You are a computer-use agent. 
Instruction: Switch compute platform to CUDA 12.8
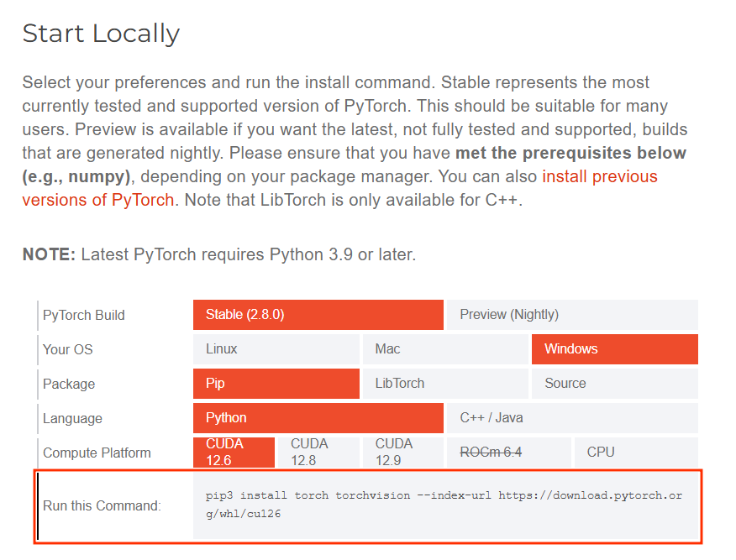(318, 453)
